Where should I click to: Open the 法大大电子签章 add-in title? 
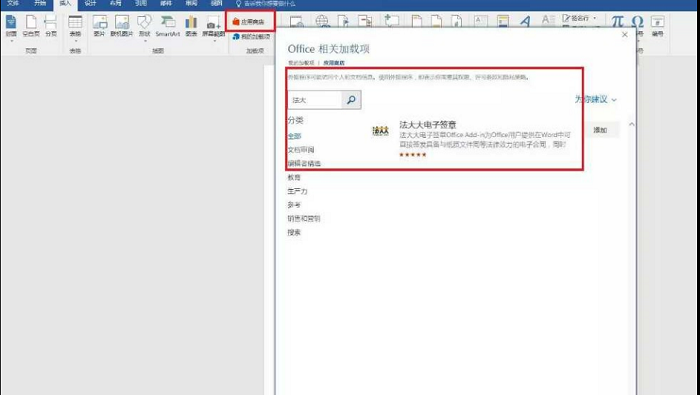click(x=428, y=125)
